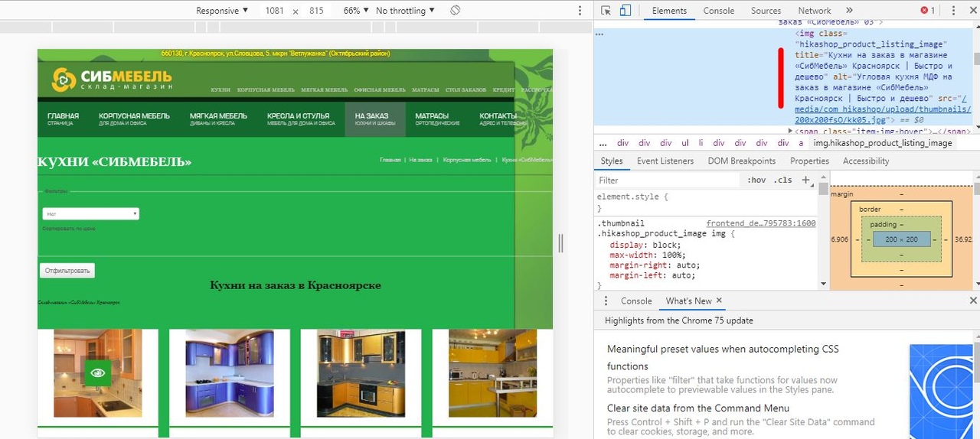Open 'Матрасы' main navigation item
Viewport: 980px width, 439px height.
pyautogui.click(x=437, y=119)
